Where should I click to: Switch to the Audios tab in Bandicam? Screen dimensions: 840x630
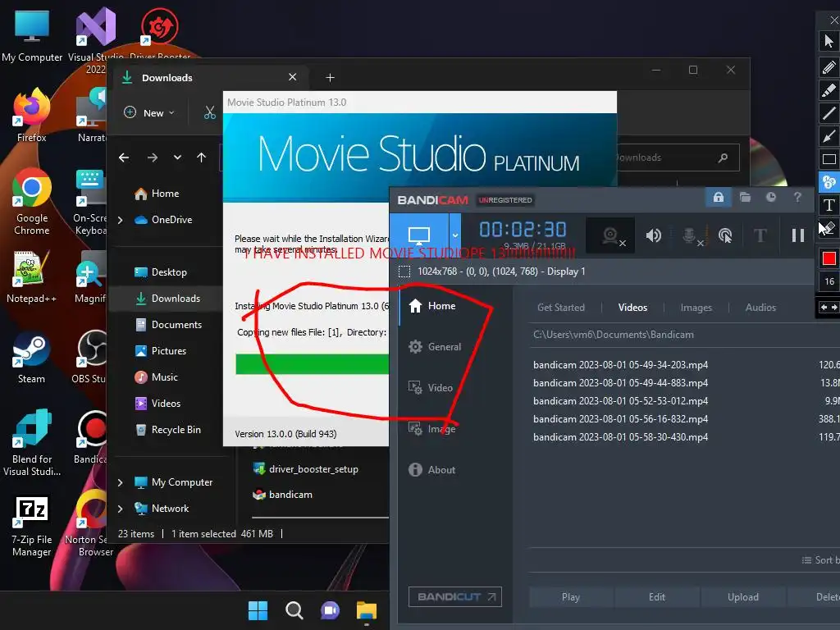(760, 308)
